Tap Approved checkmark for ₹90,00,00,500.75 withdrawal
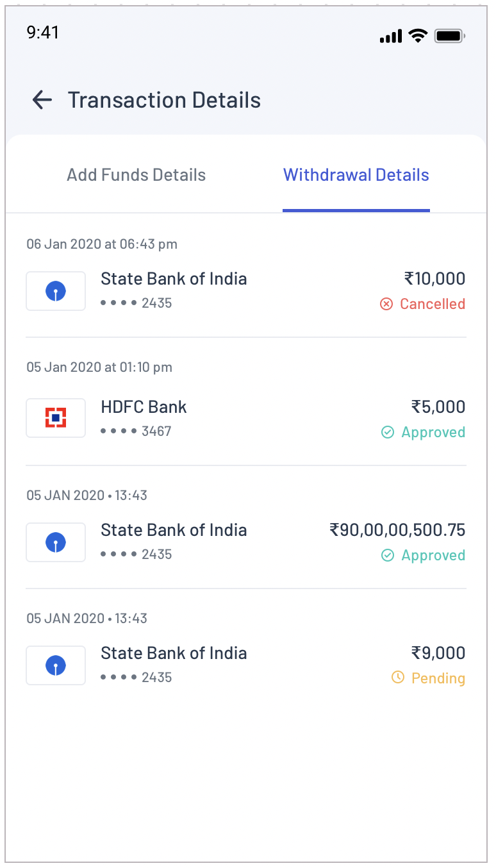The height and width of the screenshot is (868, 496). click(388, 555)
